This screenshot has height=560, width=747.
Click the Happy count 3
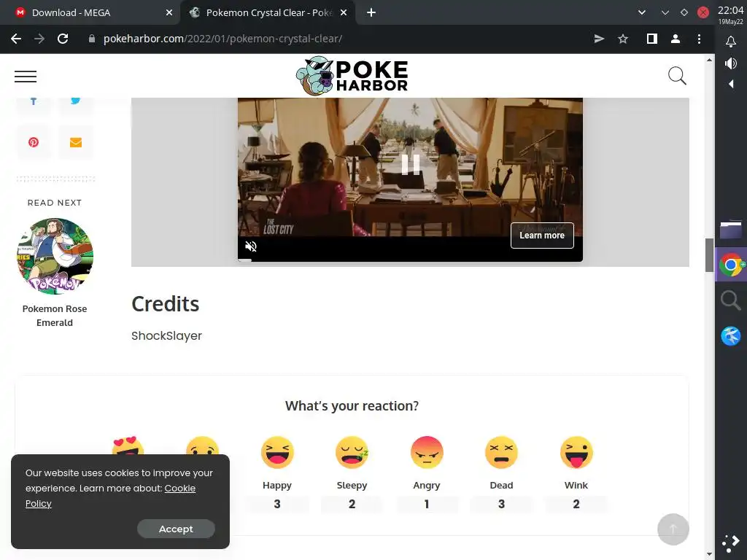tap(277, 505)
